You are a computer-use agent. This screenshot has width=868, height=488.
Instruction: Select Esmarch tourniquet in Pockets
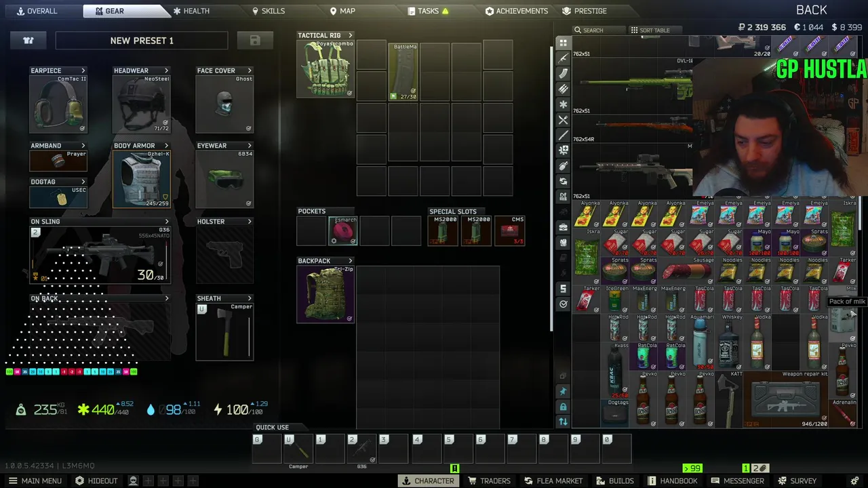343,231
